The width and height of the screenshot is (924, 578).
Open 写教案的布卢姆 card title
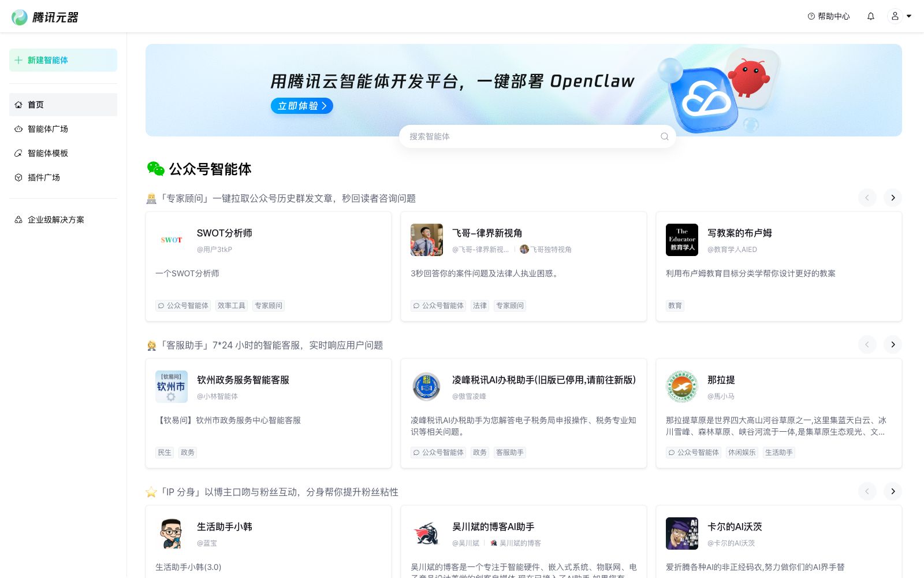(740, 233)
